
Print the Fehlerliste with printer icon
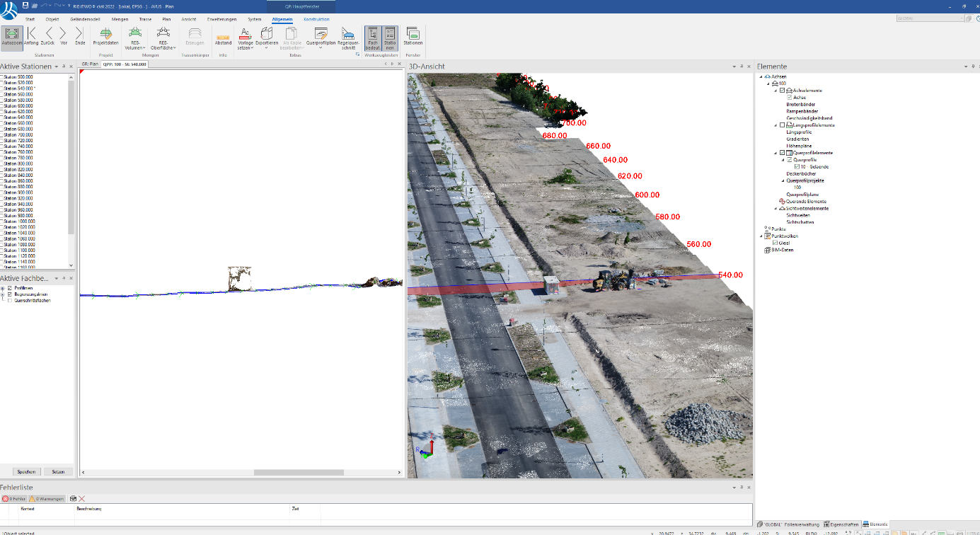72,499
